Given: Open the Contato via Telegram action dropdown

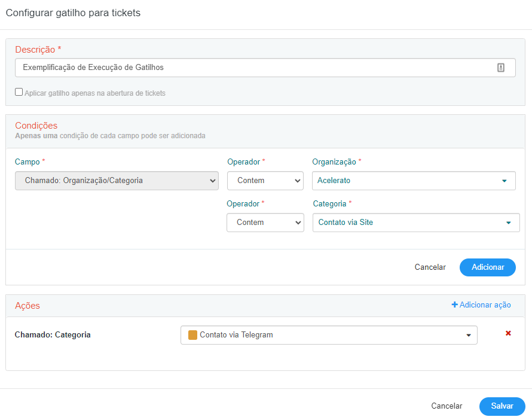Looking at the screenshot, I should click(329, 335).
